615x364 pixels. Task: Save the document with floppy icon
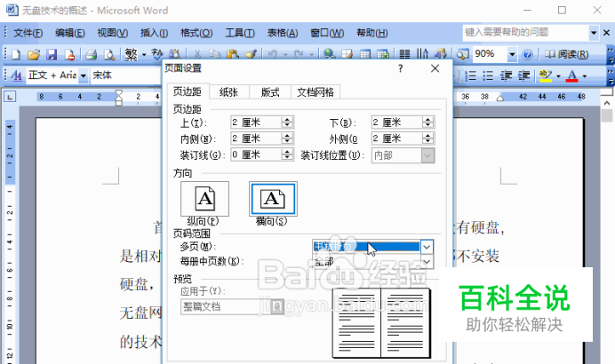pyautogui.click(x=52, y=54)
